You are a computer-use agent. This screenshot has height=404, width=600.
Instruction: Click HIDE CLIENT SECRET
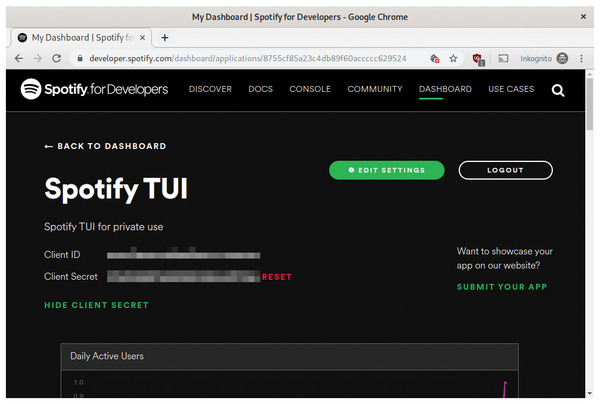tap(96, 305)
